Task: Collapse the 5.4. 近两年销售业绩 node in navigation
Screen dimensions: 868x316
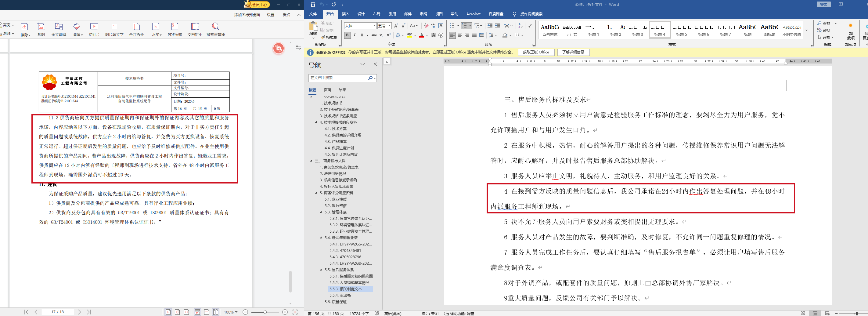Action: pos(321,238)
